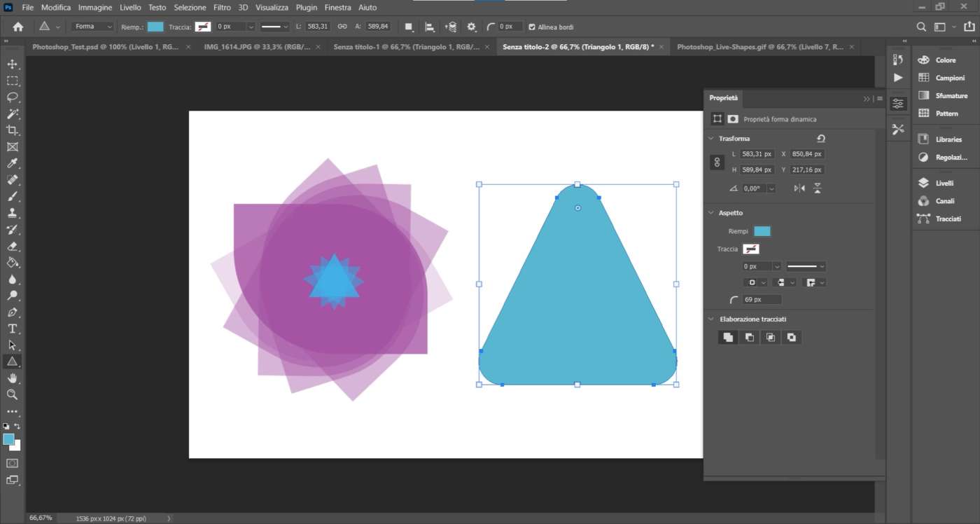The height and width of the screenshot is (524, 980).
Task: Open the Livelli panel
Action: [x=944, y=183]
